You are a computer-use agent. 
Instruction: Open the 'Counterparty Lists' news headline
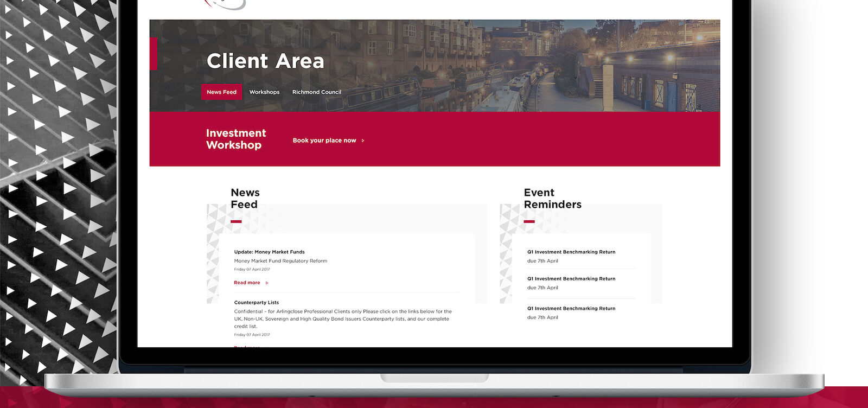point(257,303)
